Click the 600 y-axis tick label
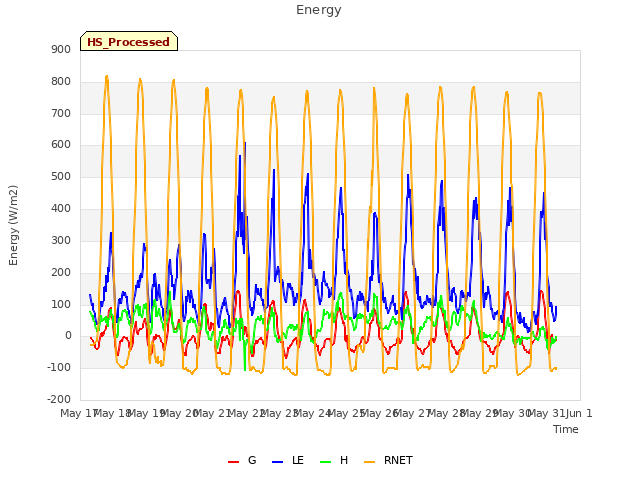 [x=61, y=144]
